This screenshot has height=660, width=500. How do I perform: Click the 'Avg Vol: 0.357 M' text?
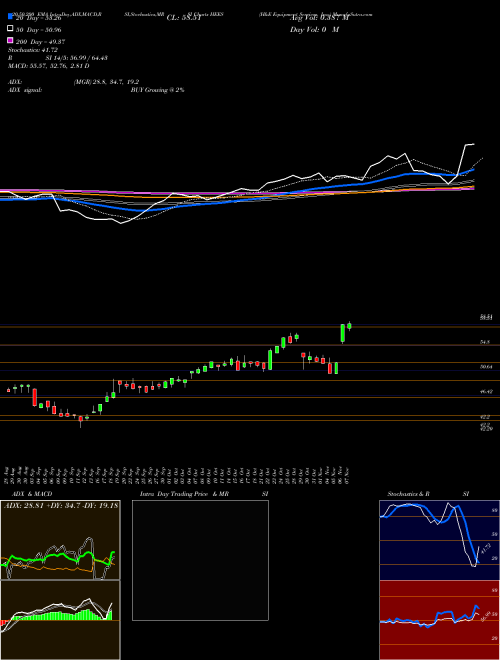(319, 18)
